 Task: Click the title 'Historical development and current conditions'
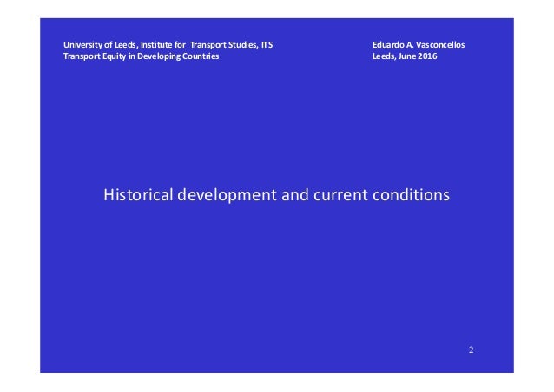click(277, 195)
